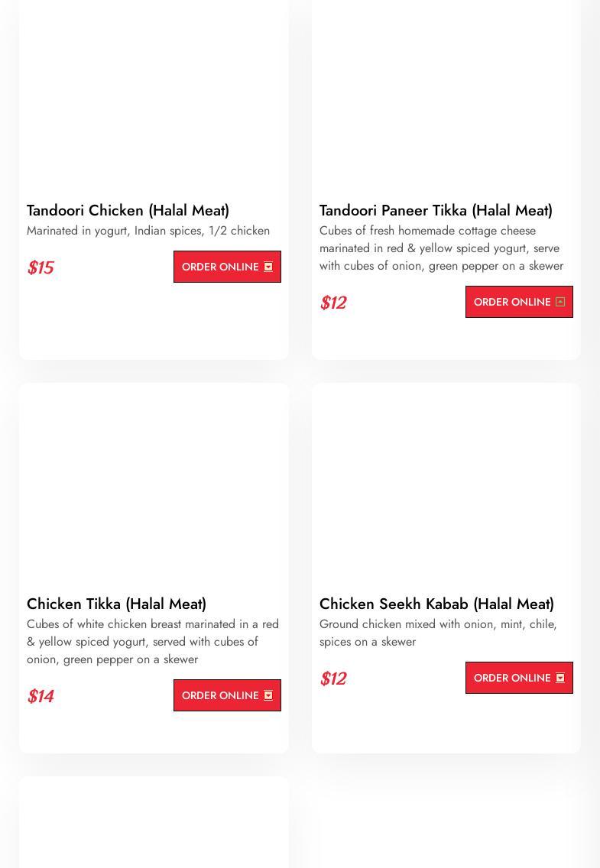Image resolution: width=600 pixels, height=868 pixels.
Task: Click the $12 price under Chicken Seekh Kabab
Action: [332, 679]
